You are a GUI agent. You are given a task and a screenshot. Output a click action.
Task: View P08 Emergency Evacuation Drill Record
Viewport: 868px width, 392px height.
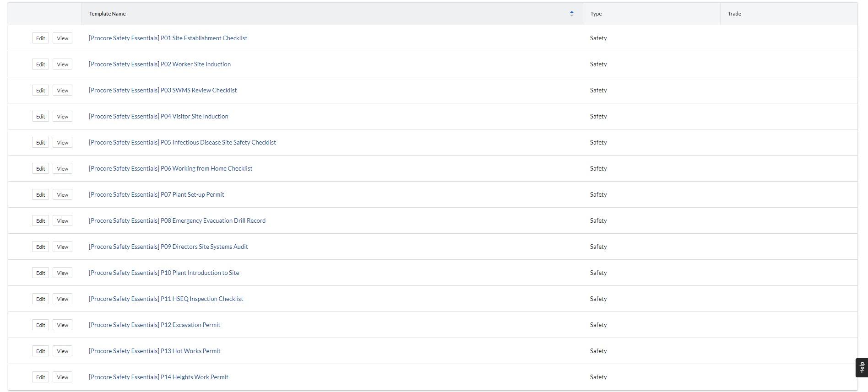coord(62,220)
